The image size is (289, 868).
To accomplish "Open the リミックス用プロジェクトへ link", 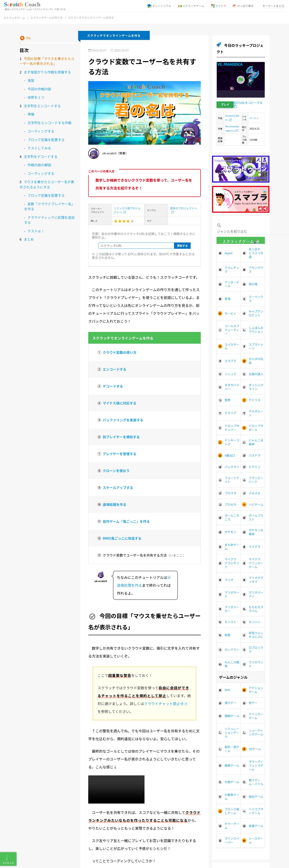I will point(127,210).
